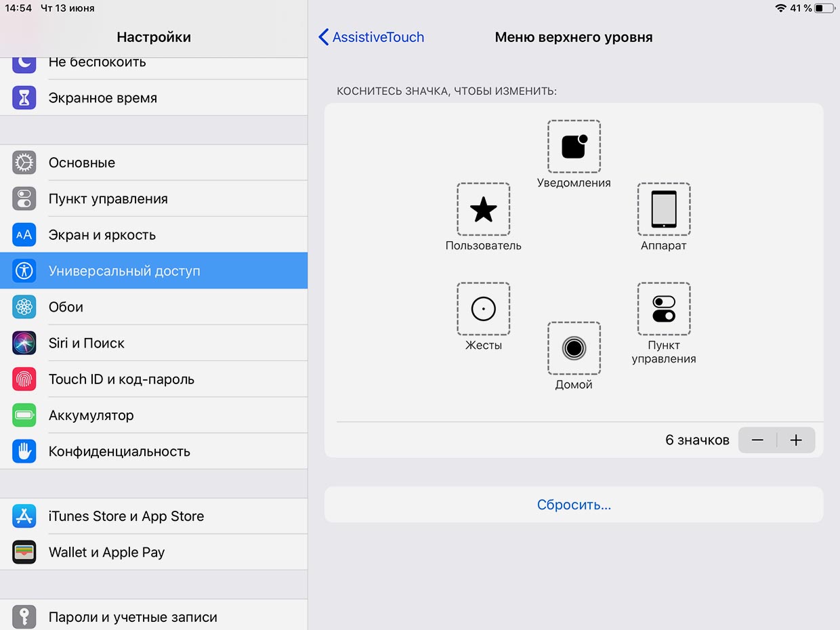
Task: Tap the battery indicator in status bar
Action: coord(824,9)
